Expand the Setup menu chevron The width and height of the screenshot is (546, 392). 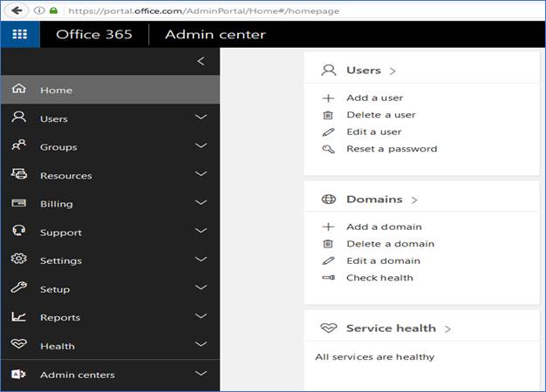(201, 287)
